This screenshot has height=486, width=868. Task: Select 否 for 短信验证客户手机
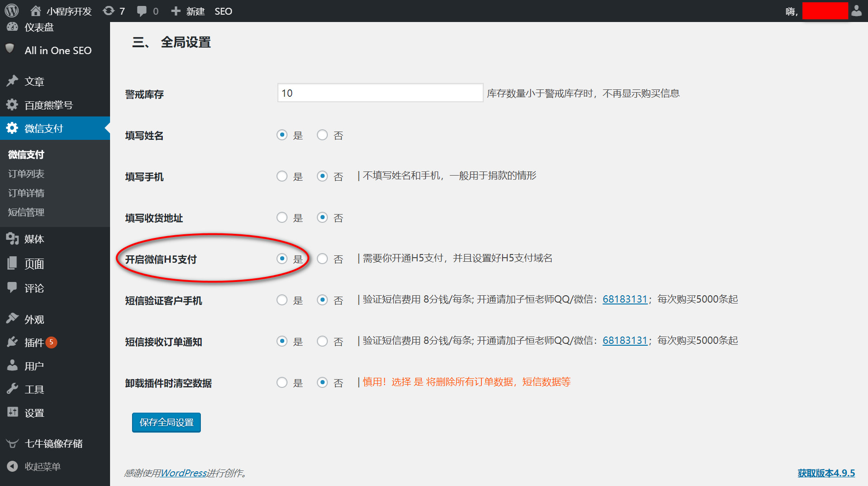click(x=322, y=300)
